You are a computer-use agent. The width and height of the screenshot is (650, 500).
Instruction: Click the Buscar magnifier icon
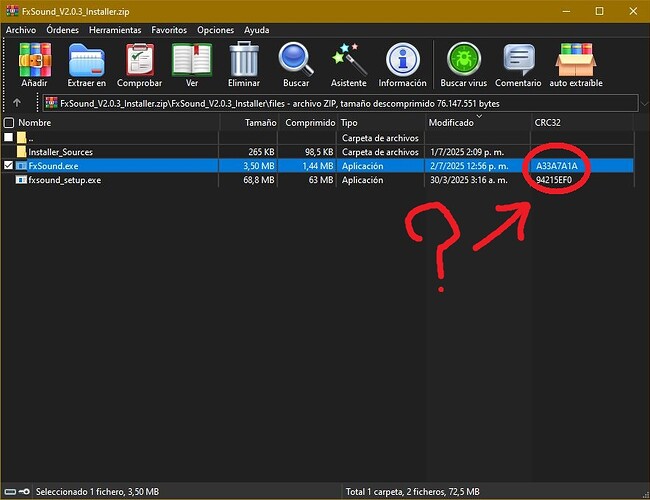pos(296,59)
